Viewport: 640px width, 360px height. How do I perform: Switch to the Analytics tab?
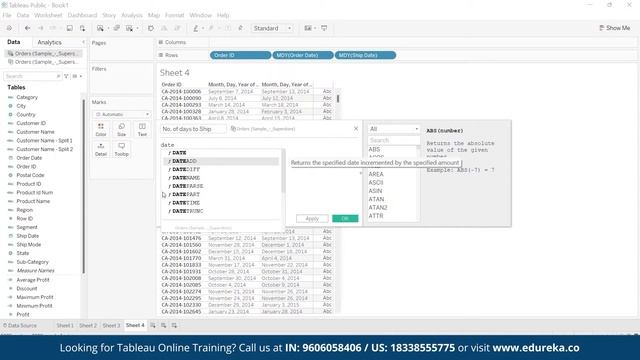(x=49, y=42)
